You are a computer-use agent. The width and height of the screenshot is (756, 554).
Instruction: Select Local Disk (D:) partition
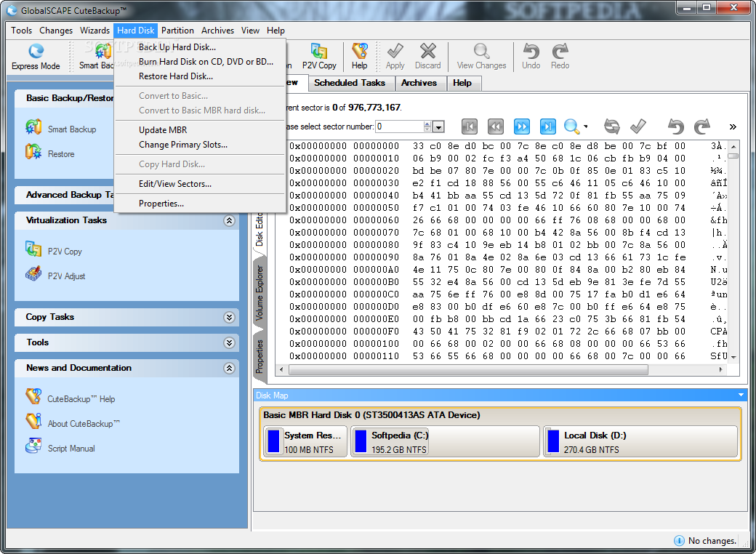click(x=640, y=441)
